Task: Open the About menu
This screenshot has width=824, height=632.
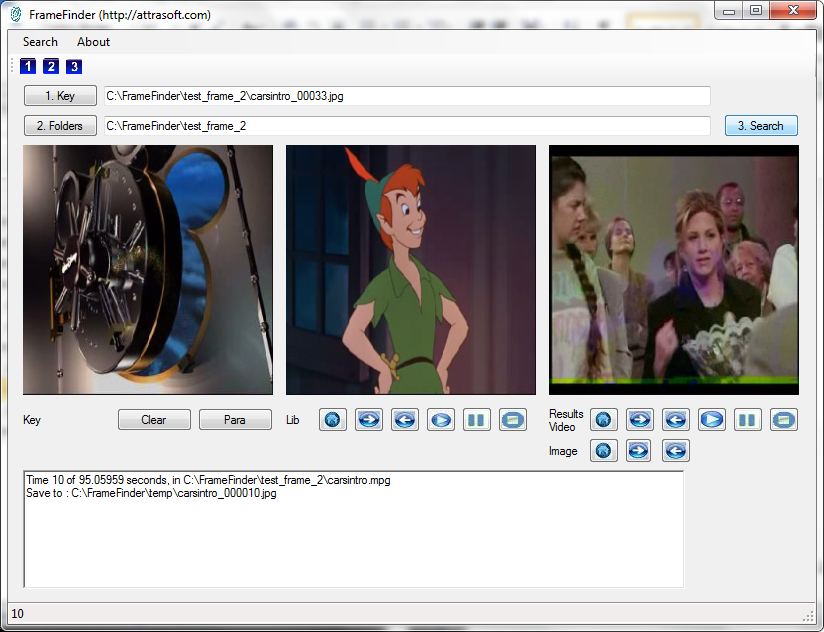Action: [94, 42]
